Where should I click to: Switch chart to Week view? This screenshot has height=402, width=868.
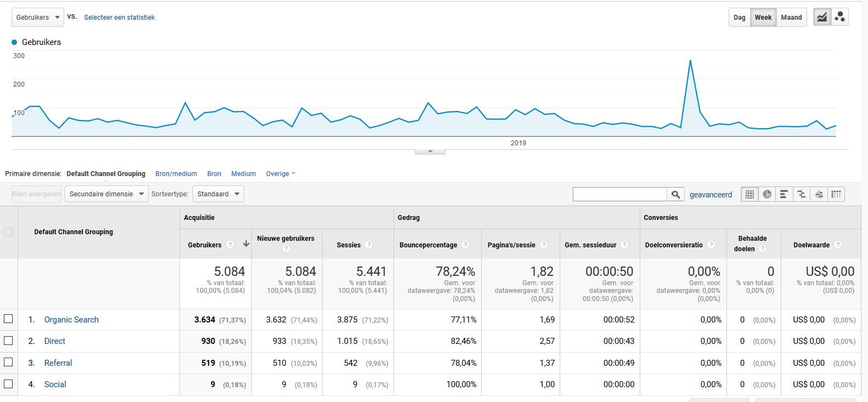tap(763, 18)
